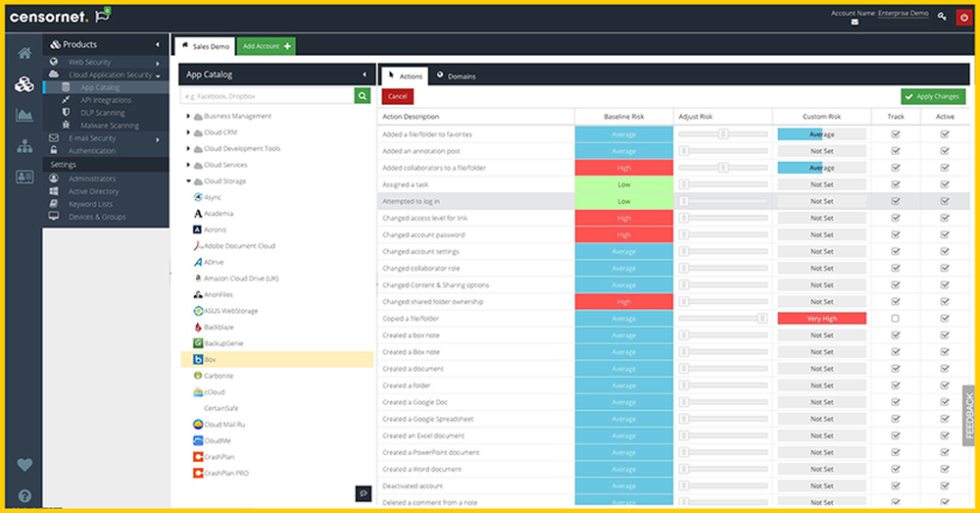Open the chat bubble icon below app list
This screenshot has height=513, width=980.
[364, 493]
